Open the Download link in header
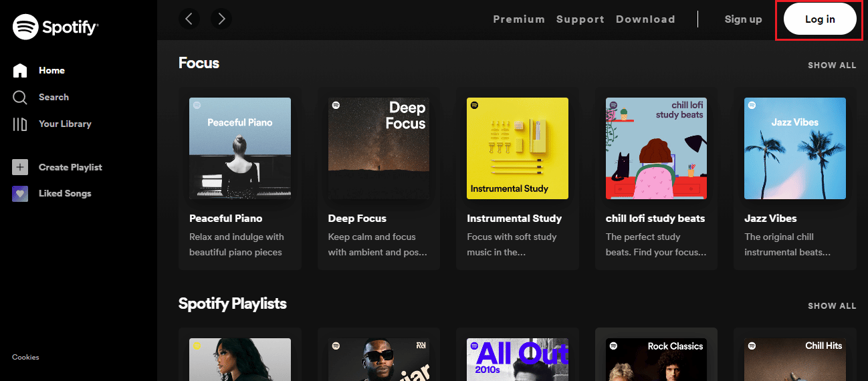Screen dimensions: 868x381 point(645,19)
